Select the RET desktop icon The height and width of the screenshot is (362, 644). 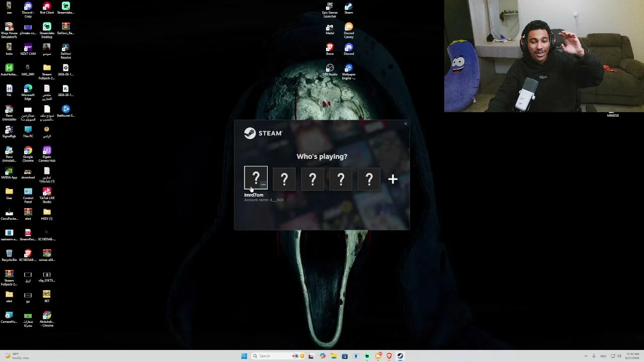coord(47,297)
